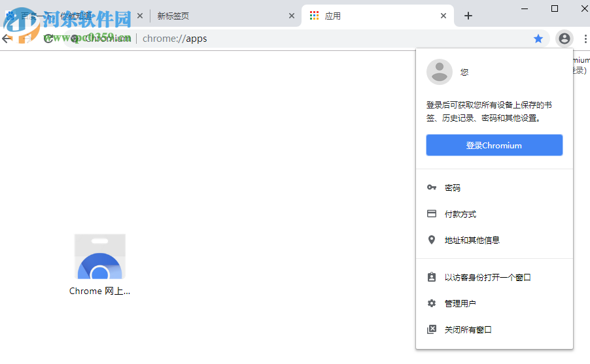This screenshot has height=364, width=590.
Task: Click the Chrome 网上... app label
Action: coord(99,291)
